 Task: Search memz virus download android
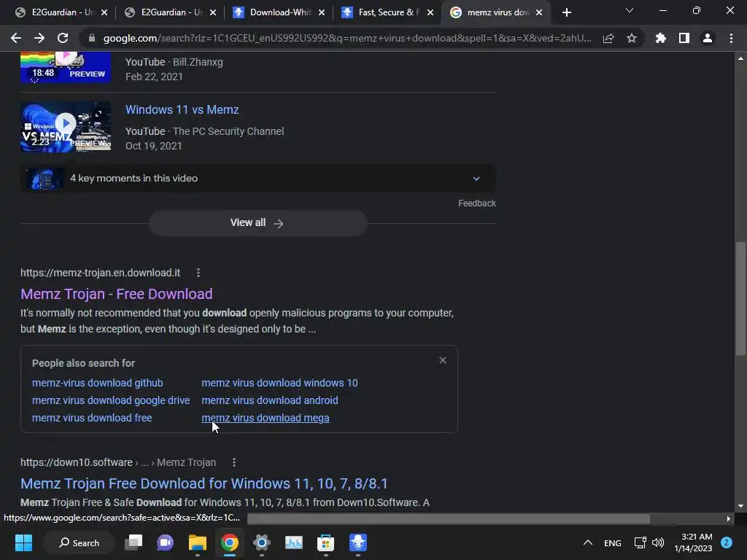270,400
